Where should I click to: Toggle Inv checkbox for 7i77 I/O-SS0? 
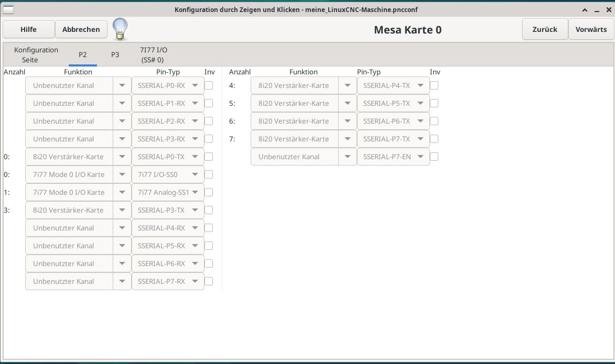209,174
